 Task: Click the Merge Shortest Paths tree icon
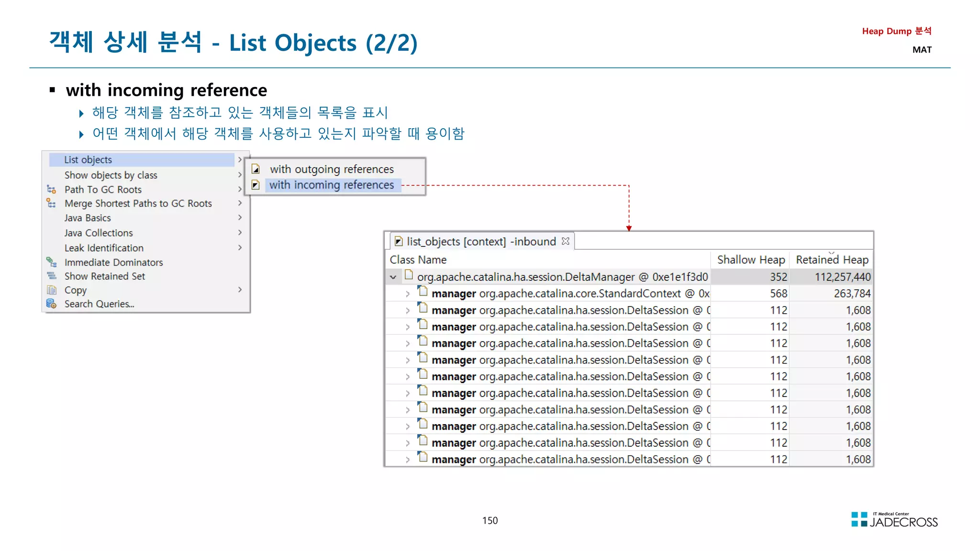pyautogui.click(x=51, y=203)
